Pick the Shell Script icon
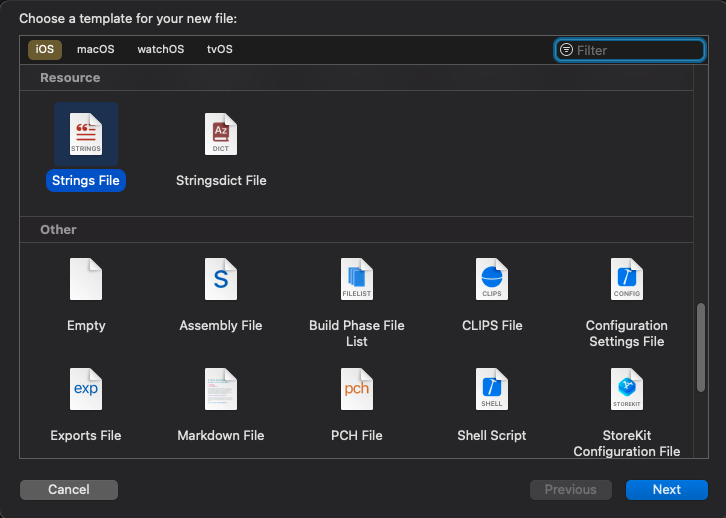Viewport: 726px width, 518px height. [x=492, y=389]
